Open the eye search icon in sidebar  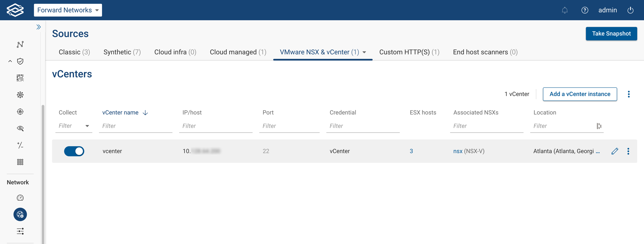click(20, 128)
